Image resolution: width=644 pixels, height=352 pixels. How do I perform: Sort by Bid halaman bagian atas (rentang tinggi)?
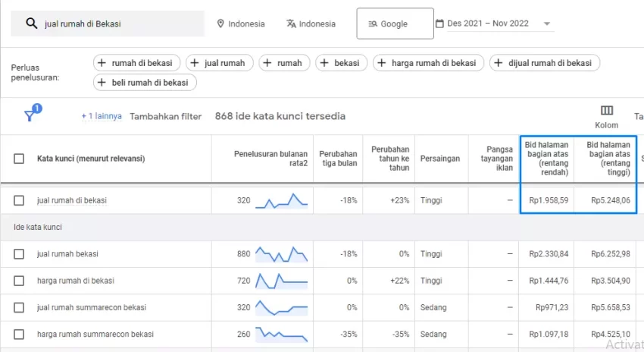pyautogui.click(x=608, y=159)
